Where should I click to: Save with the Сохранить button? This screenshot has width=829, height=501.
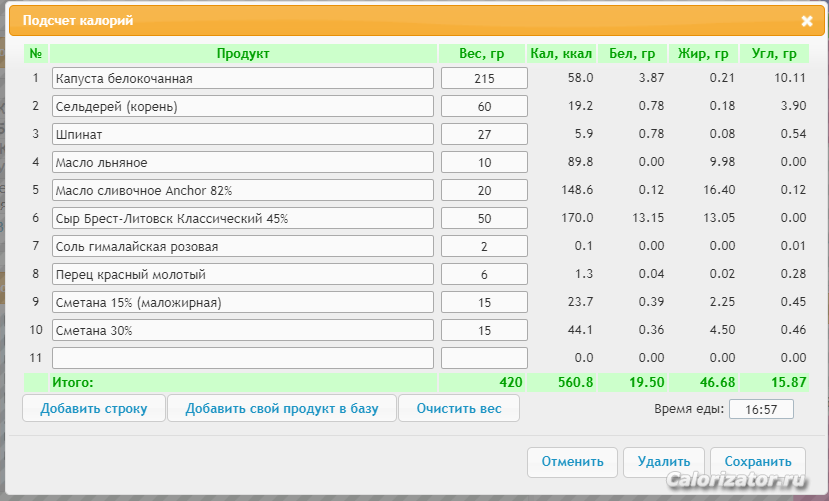click(758, 462)
